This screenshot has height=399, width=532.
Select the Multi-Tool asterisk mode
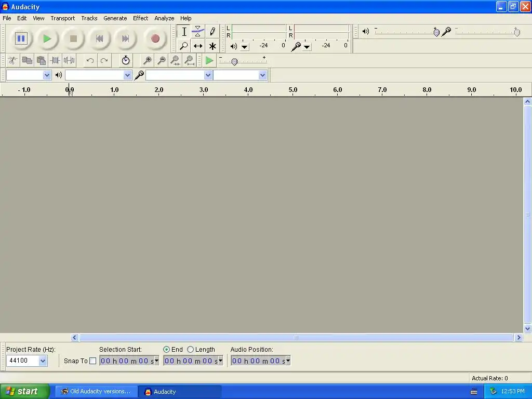[x=212, y=46]
